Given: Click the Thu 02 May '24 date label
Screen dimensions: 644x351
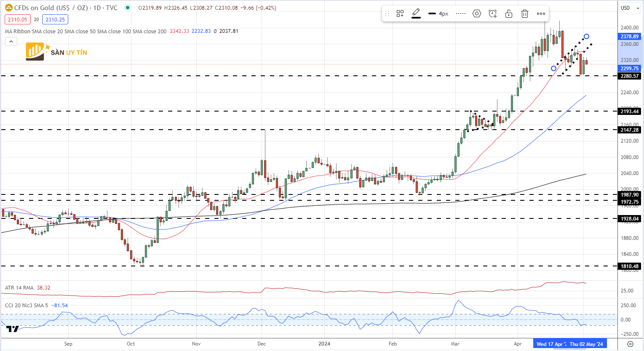Looking at the screenshot, I should tap(586, 344).
